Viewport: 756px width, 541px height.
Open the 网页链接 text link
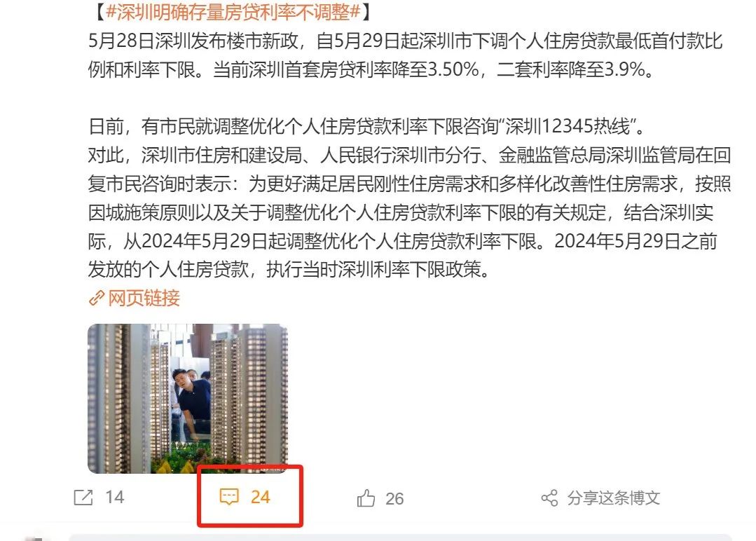coord(144,299)
